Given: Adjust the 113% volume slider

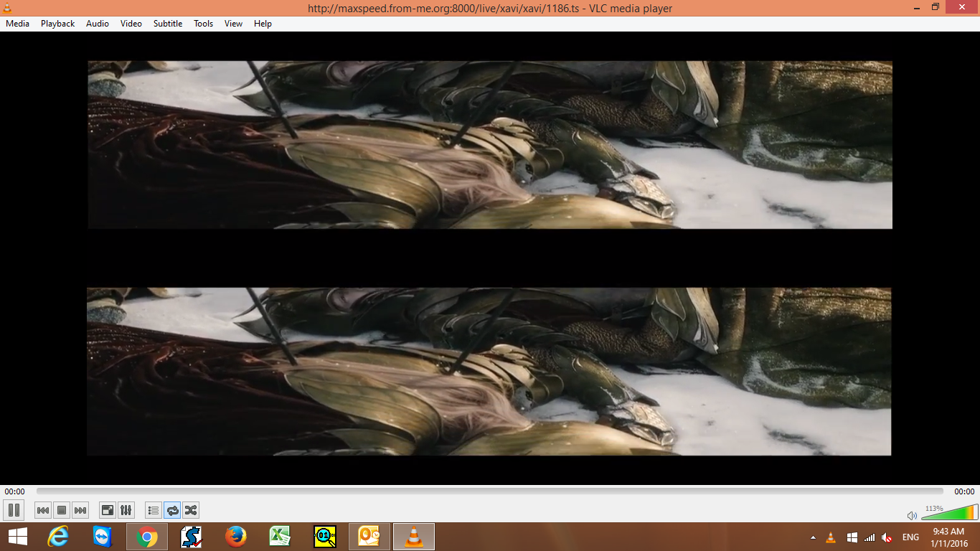Looking at the screenshot, I should click(x=948, y=512).
